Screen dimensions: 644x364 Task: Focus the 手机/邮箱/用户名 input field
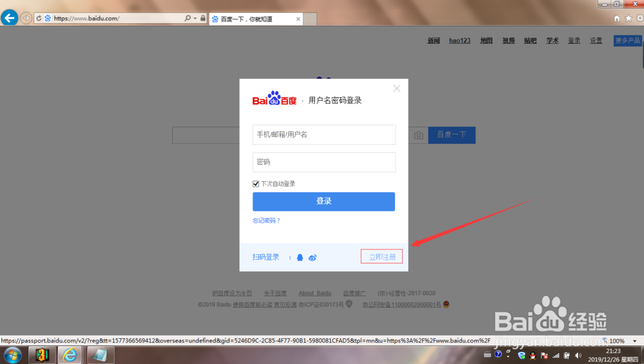[x=324, y=135]
